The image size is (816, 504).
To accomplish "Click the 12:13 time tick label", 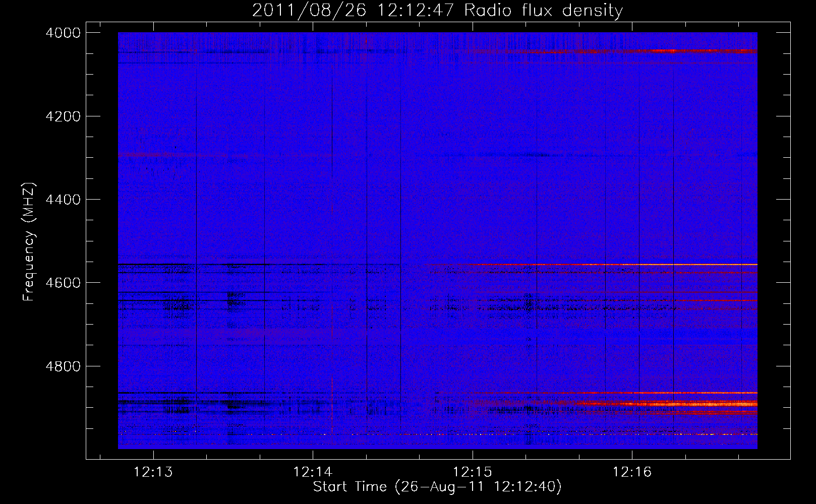I will 153,472.
